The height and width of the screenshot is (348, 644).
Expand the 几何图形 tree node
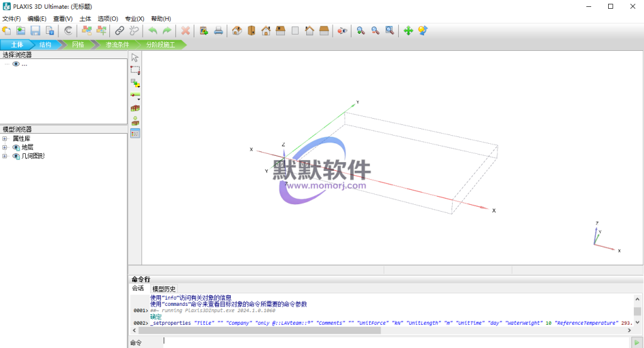coord(4,156)
